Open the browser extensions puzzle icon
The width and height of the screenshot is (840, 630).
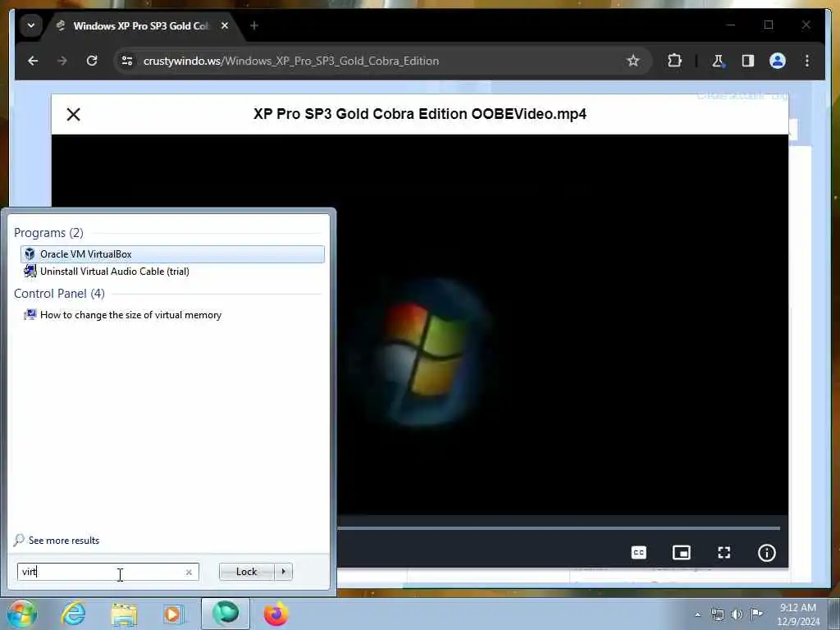pos(674,61)
